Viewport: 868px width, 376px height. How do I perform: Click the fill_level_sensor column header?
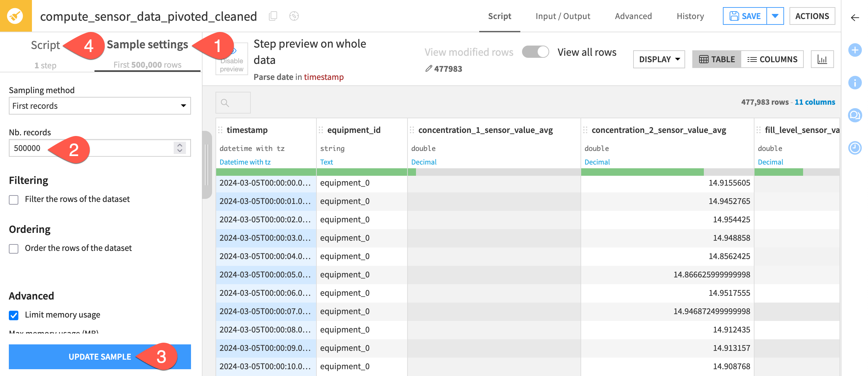pyautogui.click(x=802, y=130)
